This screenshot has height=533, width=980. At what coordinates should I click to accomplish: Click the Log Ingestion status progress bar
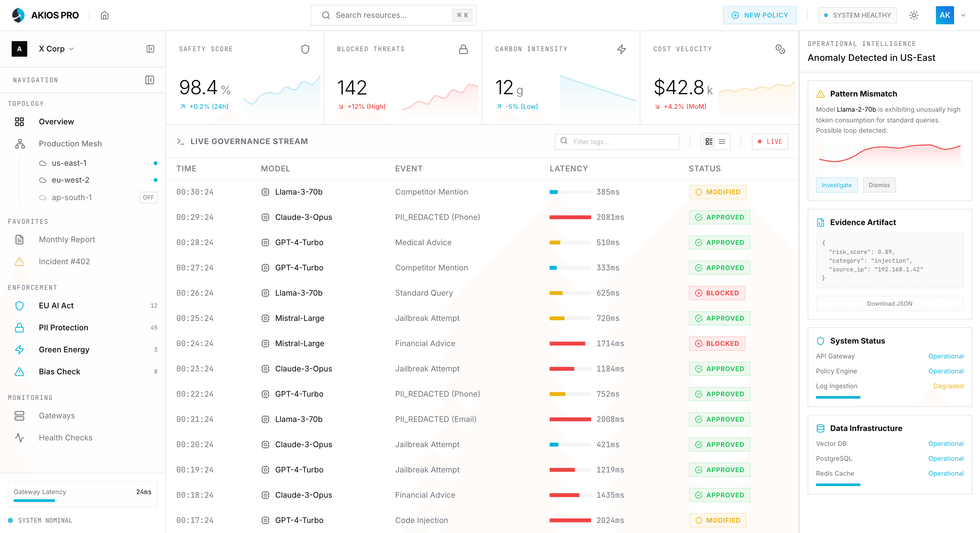pyautogui.click(x=838, y=397)
